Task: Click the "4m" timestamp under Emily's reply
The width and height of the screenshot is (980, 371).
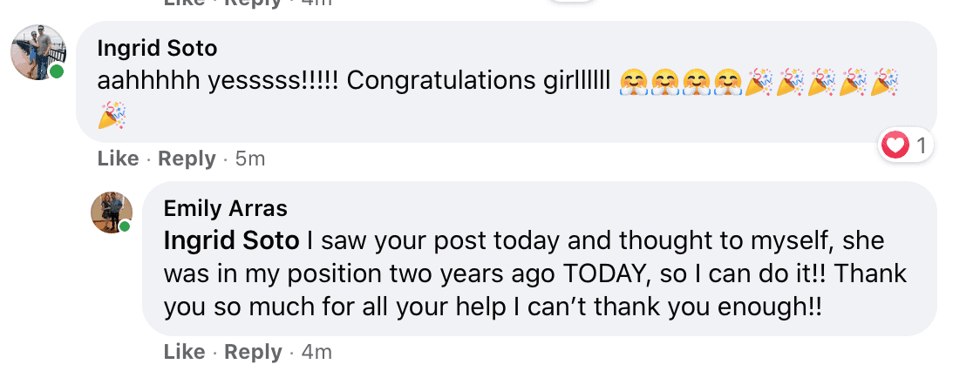Action: point(316,352)
